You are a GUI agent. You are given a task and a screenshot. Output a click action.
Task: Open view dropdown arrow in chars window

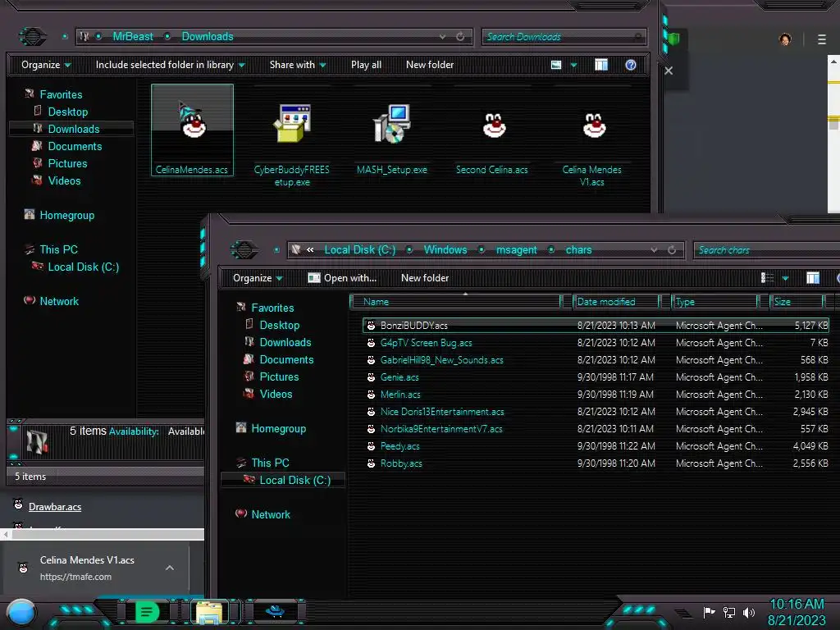[785, 279]
